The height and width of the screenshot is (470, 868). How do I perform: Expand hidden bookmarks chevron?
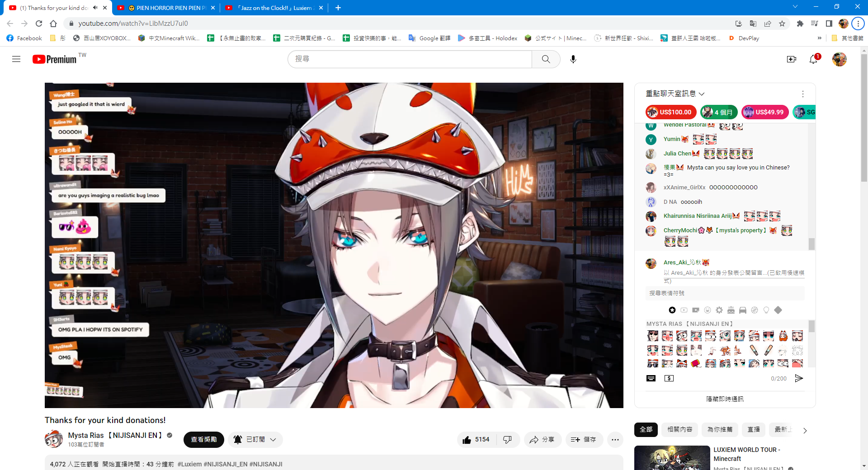[x=820, y=38]
